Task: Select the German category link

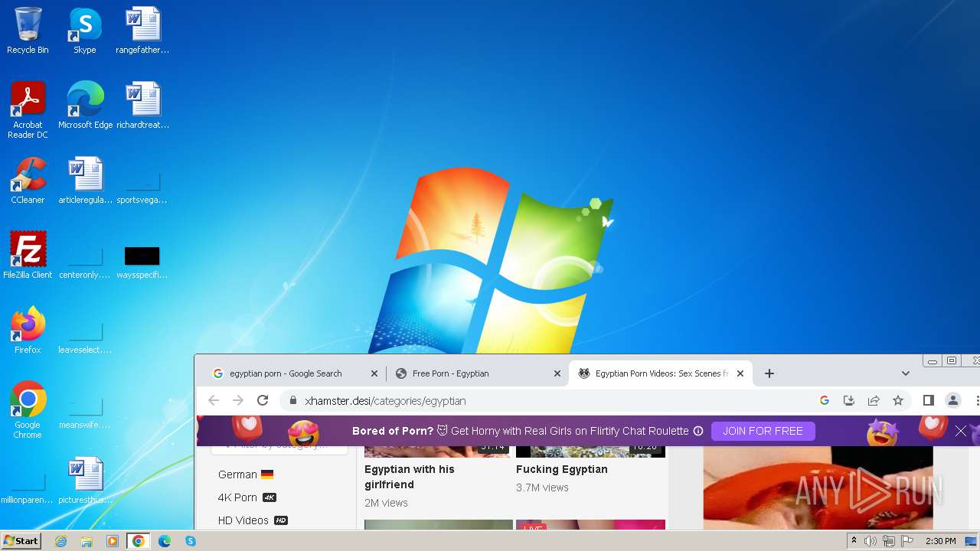Action: [x=245, y=474]
